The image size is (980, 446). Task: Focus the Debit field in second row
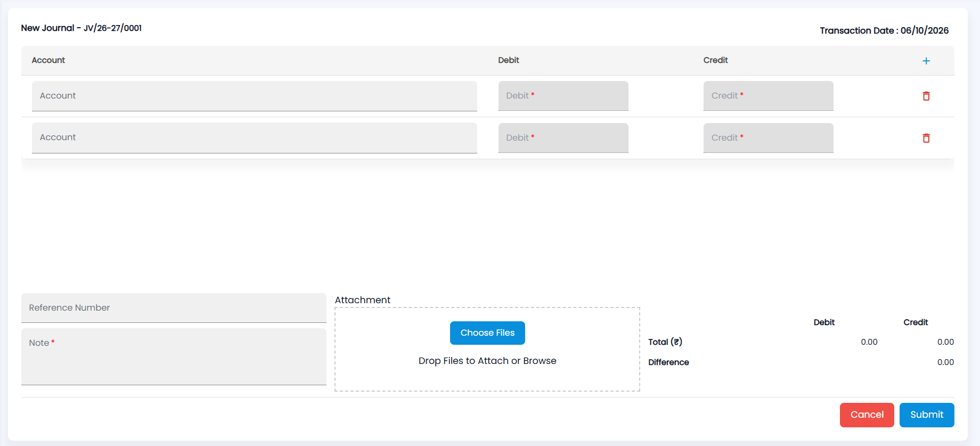click(563, 138)
